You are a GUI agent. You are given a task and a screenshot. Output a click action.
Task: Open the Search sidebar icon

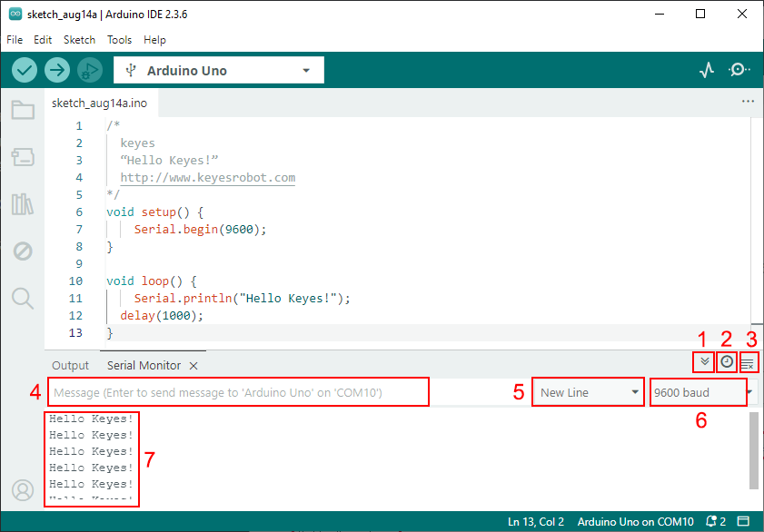point(23,298)
